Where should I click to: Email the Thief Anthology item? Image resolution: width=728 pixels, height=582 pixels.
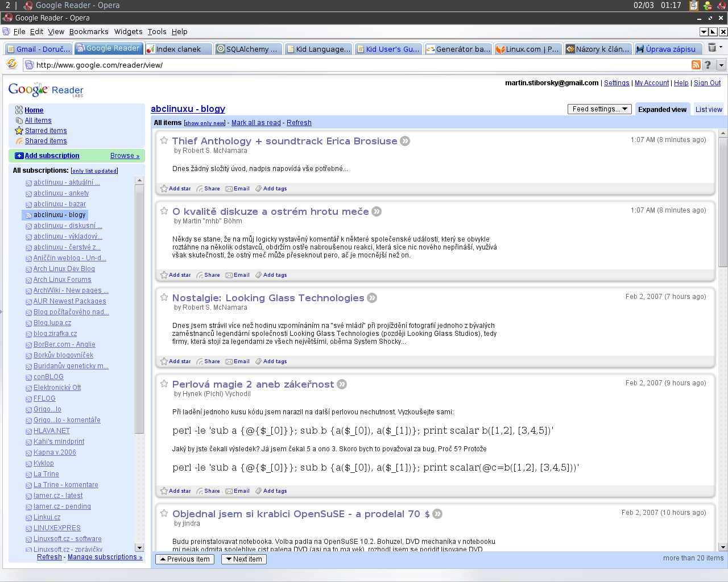238,189
